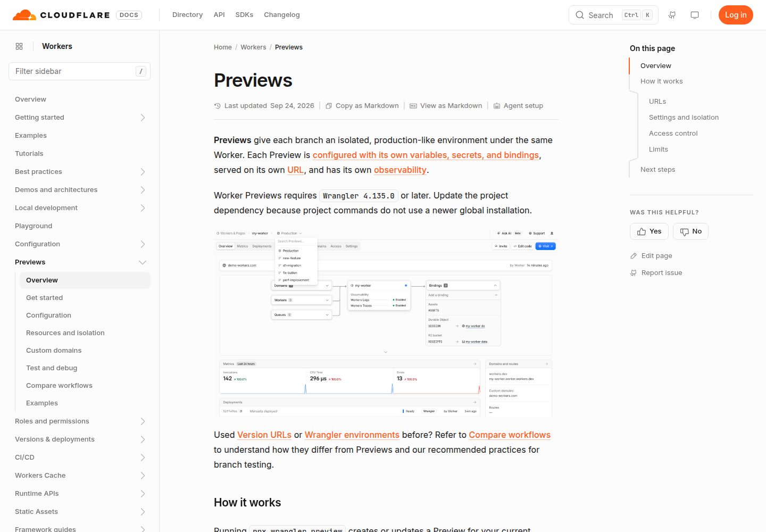Click the Agent setup icon
Image resolution: width=766 pixels, height=532 pixels.
(x=497, y=106)
